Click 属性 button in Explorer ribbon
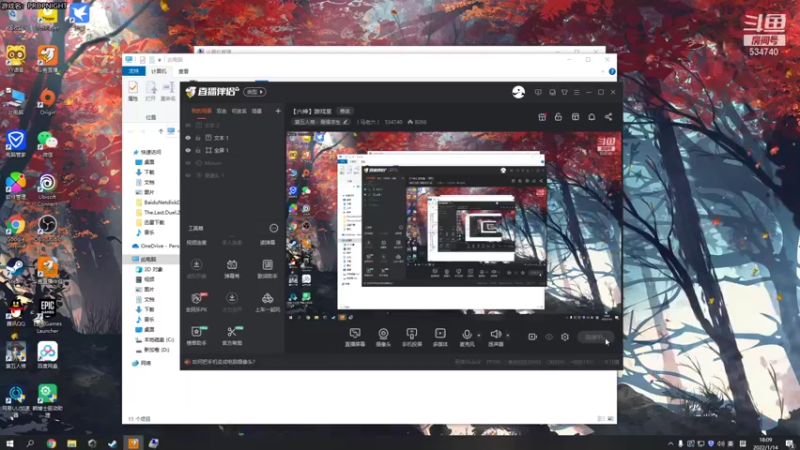The width and height of the screenshot is (800, 450). [133, 91]
